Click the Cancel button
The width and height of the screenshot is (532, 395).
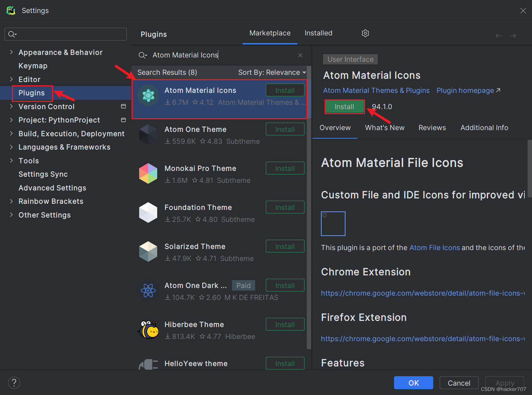459,383
